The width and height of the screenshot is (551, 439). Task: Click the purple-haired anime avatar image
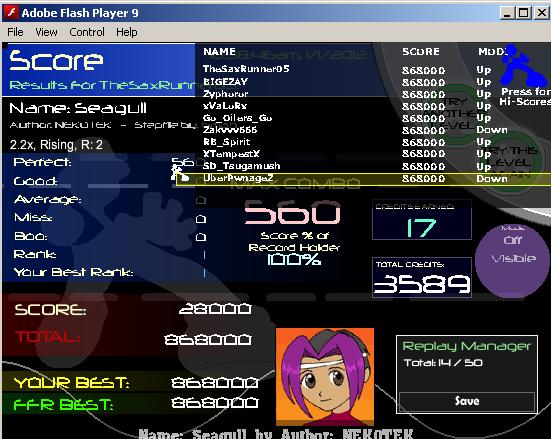click(x=325, y=377)
